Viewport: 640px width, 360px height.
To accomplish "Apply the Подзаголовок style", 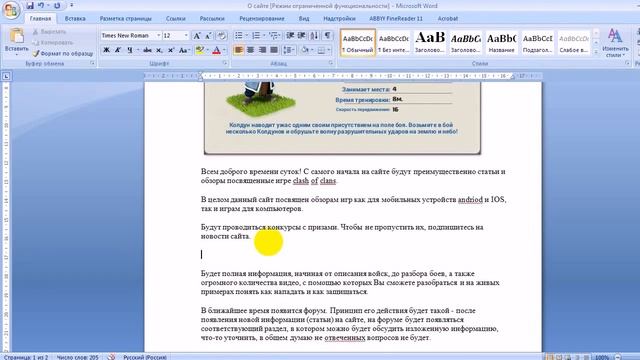I will click(538, 42).
